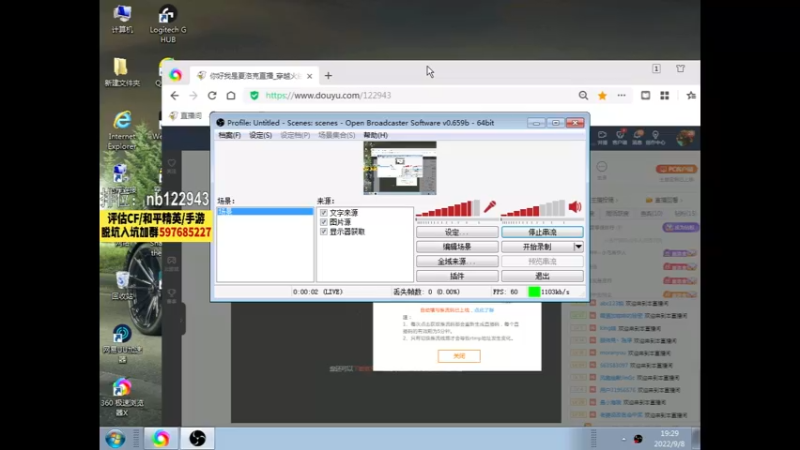
Task: Open the 设定(S) menu in OBS
Action: tap(260, 135)
